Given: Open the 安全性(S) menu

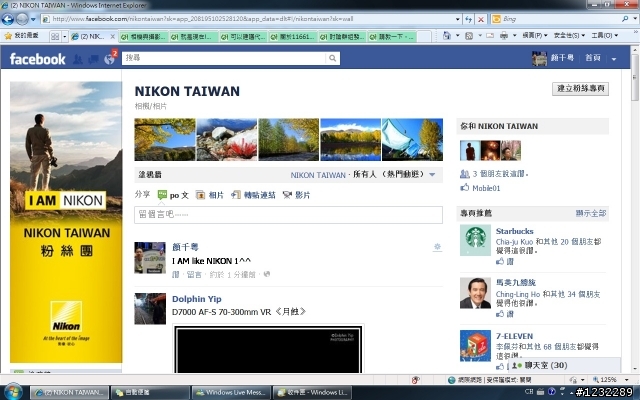Looking at the screenshot, I should coord(569,36).
